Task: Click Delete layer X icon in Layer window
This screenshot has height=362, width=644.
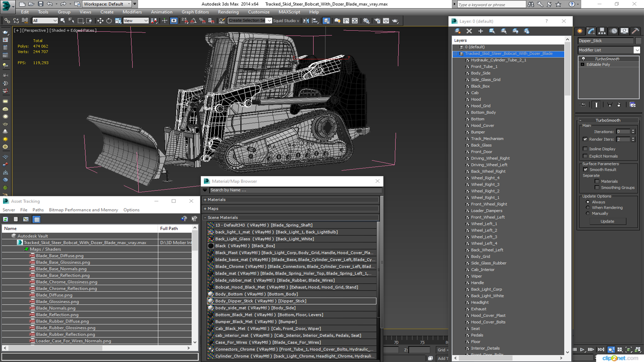Action: click(469, 31)
